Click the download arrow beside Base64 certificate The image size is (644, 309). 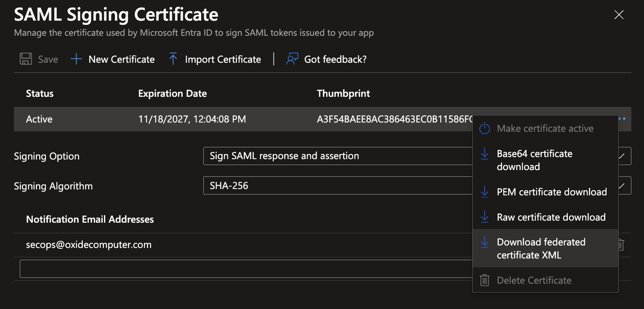pos(484,154)
